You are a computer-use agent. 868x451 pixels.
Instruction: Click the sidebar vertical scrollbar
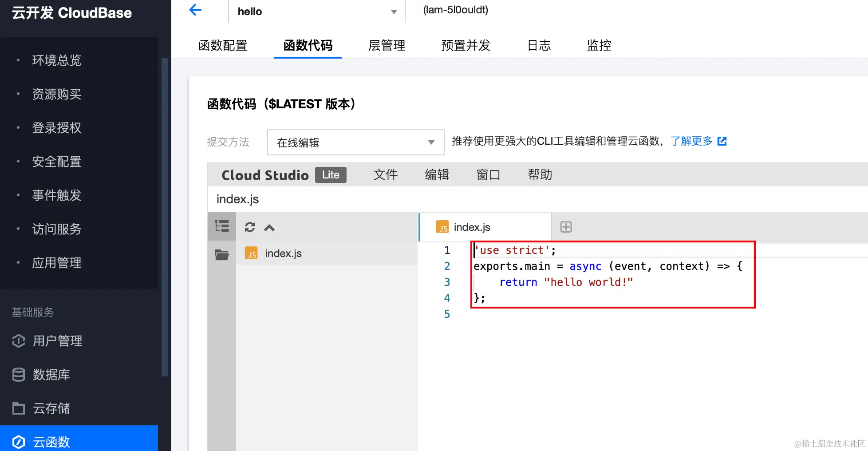(x=164, y=217)
